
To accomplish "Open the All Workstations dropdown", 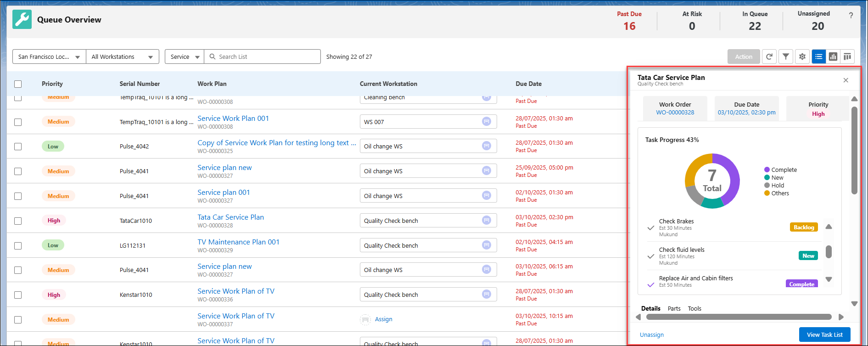I will (x=123, y=57).
